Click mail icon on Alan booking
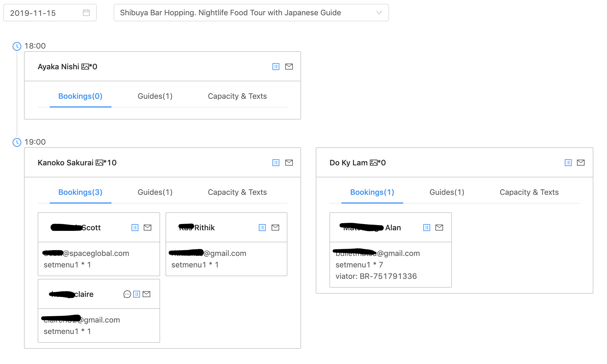The image size is (607, 364). [x=439, y=228]
